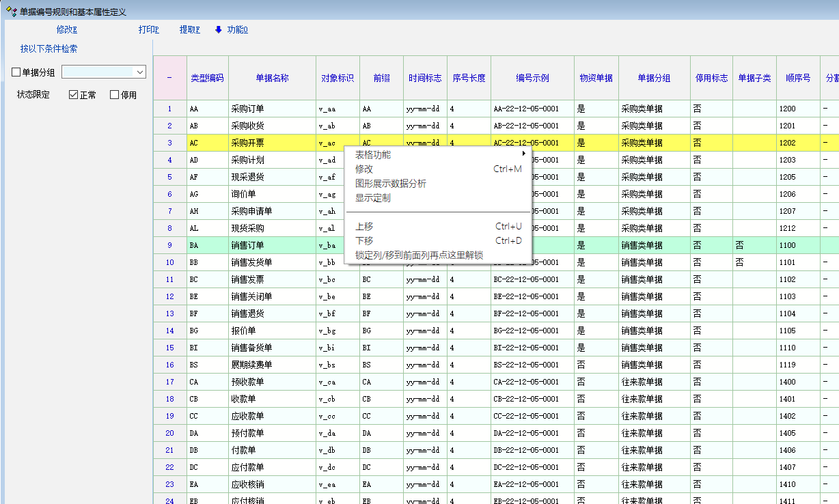The height and width of the screenshot is (504, 839).
Task: Select 修改 in the context menu
Action: [365, 169]
